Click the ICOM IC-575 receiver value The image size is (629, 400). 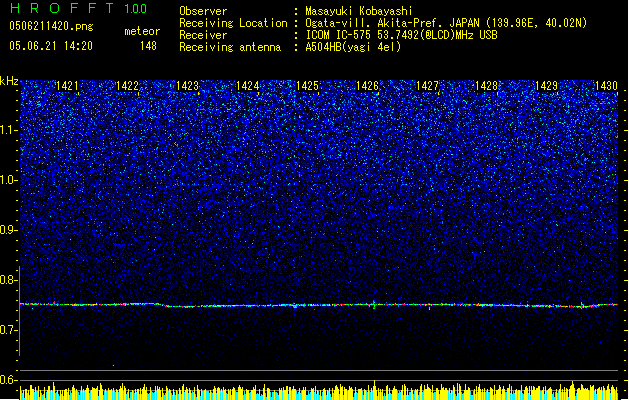(401, 35)
